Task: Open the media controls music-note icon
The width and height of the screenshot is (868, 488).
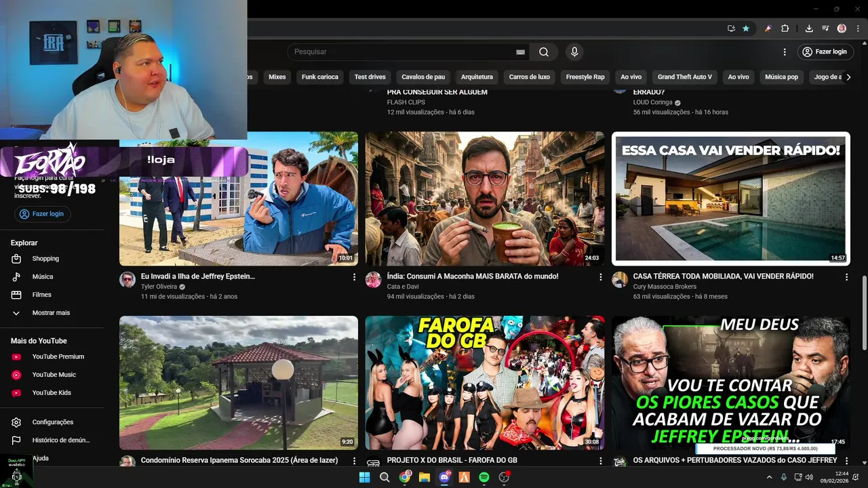Action: [x=825, y=28]
